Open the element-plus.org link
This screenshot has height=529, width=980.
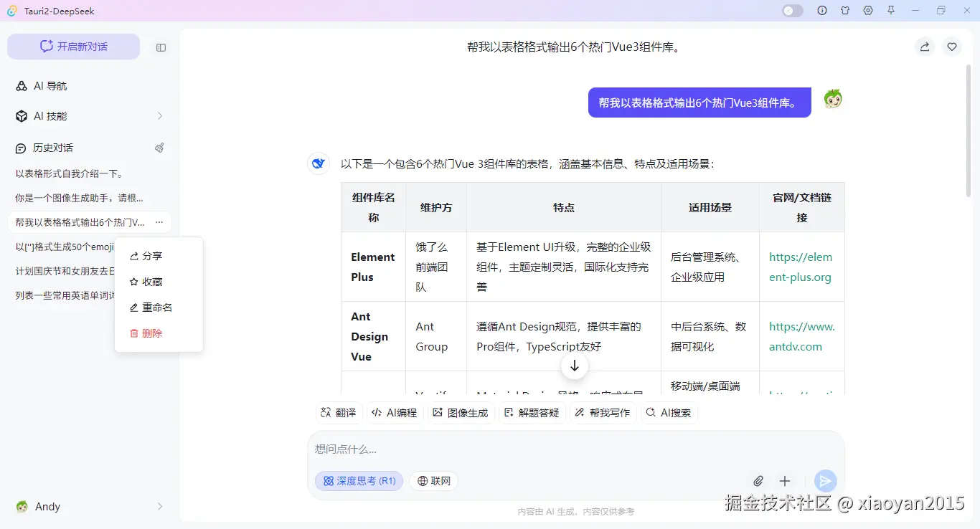coord(800,267)
